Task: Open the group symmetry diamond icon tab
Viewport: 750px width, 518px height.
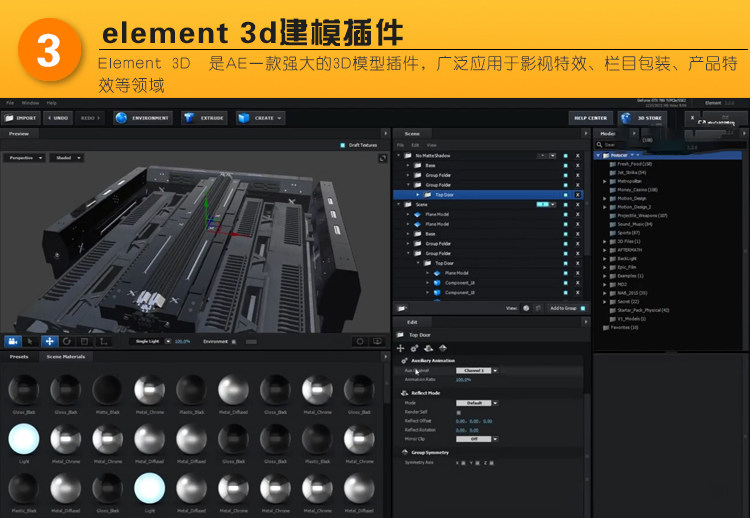Action: click(x=443, y=348)
